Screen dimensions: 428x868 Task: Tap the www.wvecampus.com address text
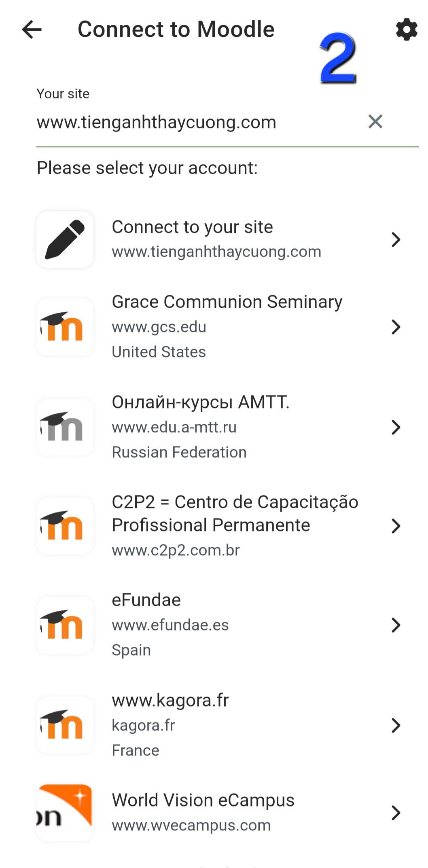point(191,825)
